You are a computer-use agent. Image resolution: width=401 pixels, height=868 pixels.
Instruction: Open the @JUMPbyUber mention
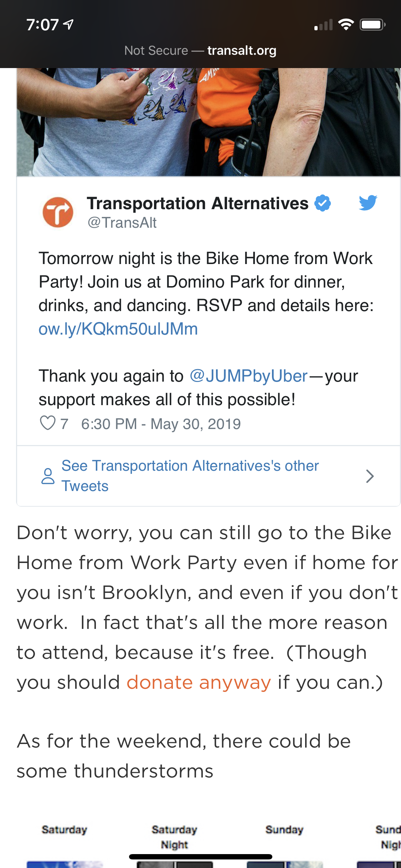click(248, 376)
